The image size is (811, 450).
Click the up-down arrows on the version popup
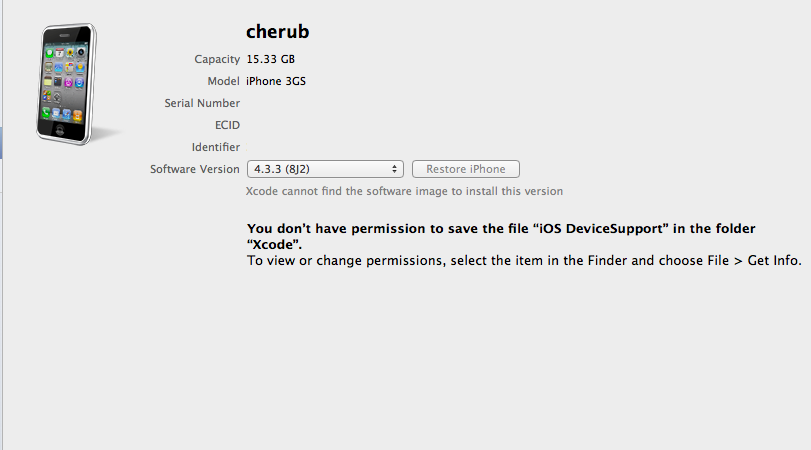[x=394, y=169]
